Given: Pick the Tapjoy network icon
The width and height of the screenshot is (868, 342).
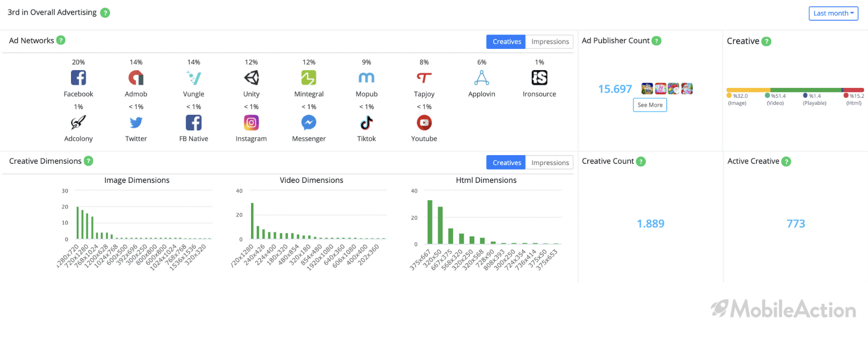Looking at the screenshot, I should pyautogui.click(x=424, y=78).
